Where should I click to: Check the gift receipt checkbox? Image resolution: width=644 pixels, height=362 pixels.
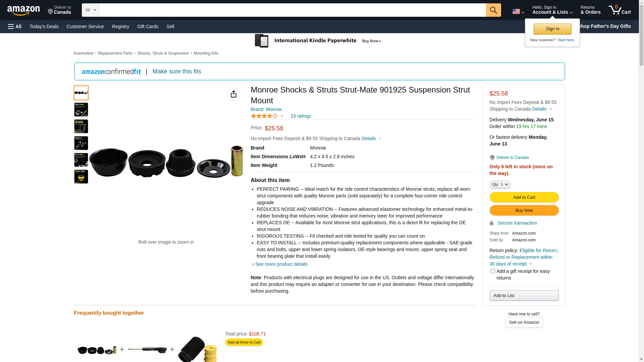pyautogui.click(x=492, y=271)
